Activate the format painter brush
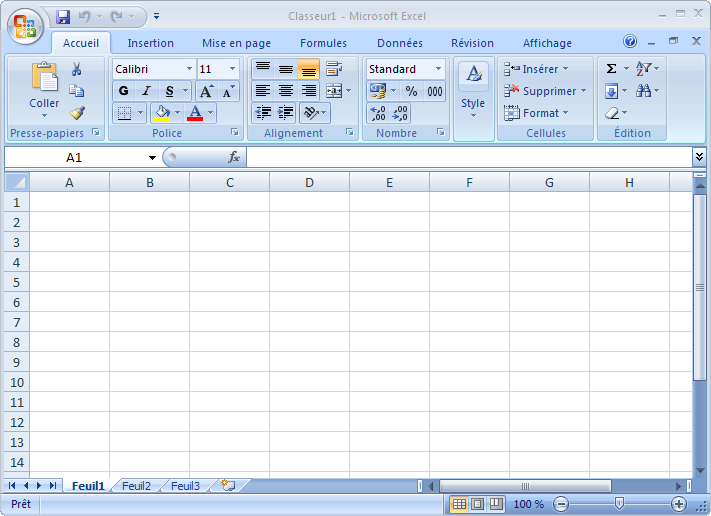 (x=77, y=112)
